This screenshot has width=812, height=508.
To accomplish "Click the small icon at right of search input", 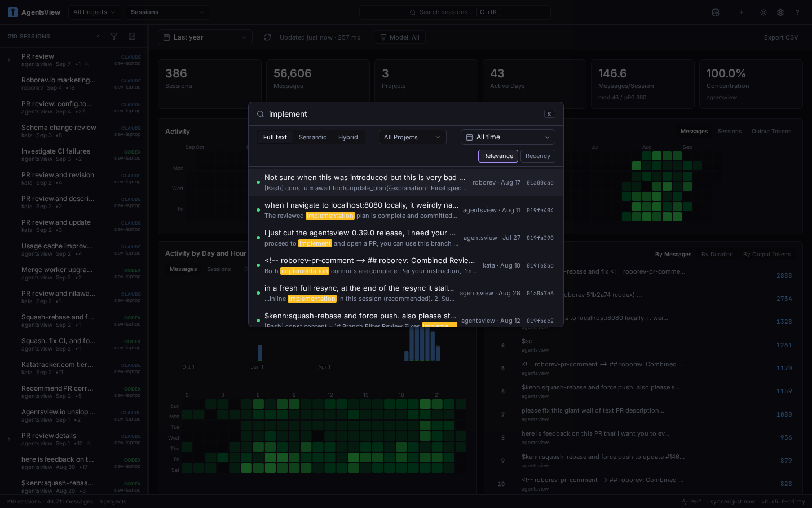I will (x=550, y=114).
